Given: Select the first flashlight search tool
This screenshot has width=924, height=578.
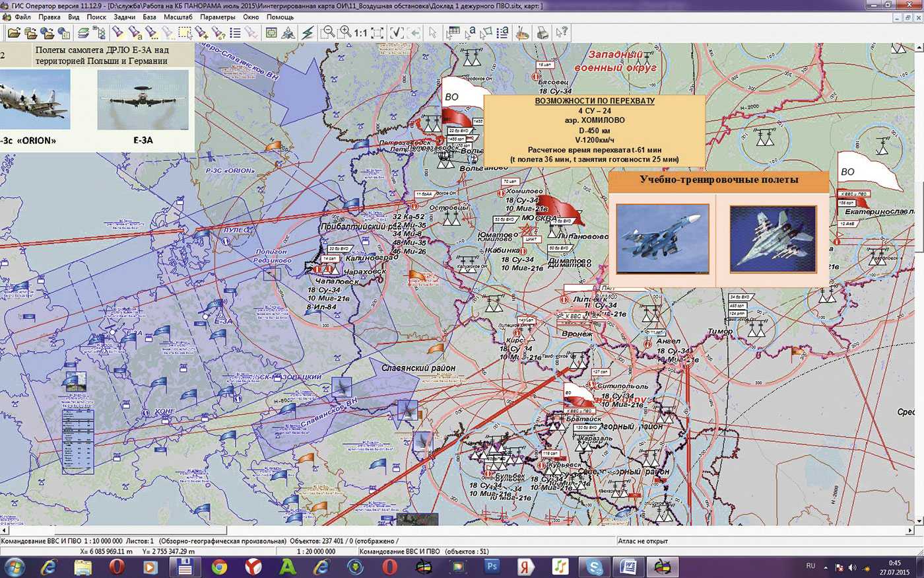Looking at the screenshot, I should (x=118, y=32).
